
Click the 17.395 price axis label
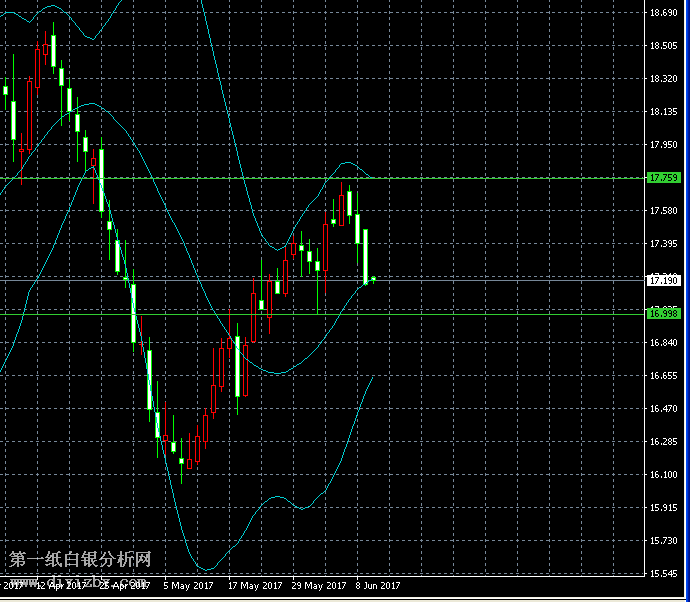664,244
